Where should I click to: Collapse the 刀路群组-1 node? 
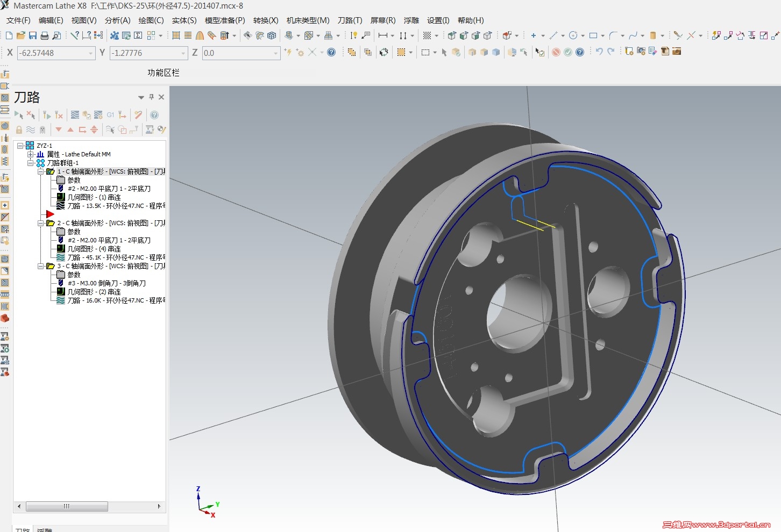31,163
